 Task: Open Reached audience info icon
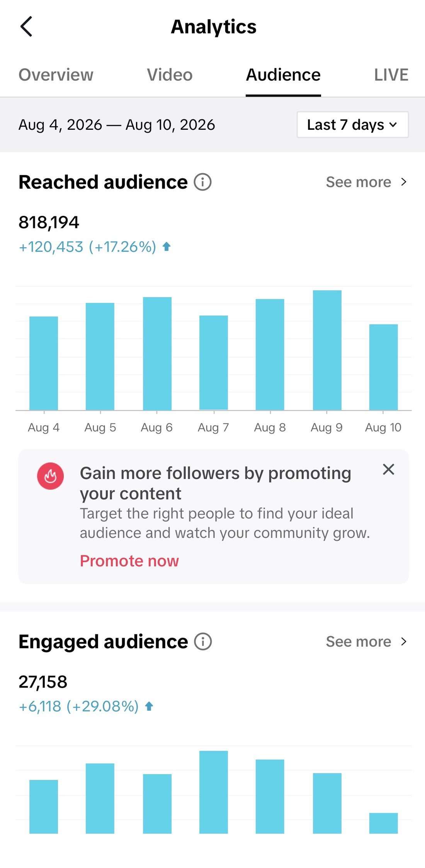(x=202, y=182)
